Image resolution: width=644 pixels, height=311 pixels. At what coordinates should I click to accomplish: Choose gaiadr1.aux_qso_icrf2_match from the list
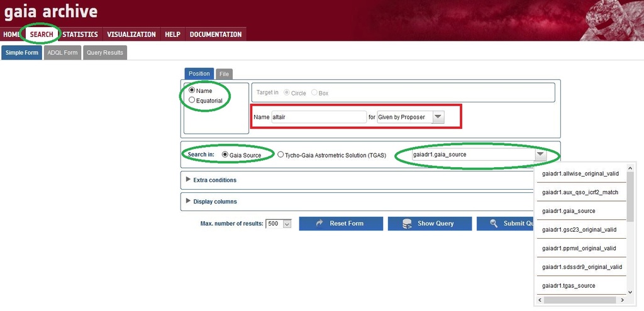click(x=580, y=192)
